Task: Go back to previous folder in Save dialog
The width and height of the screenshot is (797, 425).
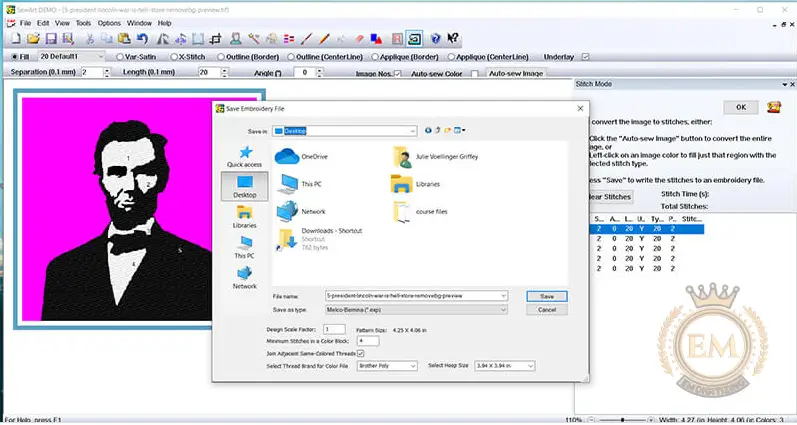Action: coord(428,131)
